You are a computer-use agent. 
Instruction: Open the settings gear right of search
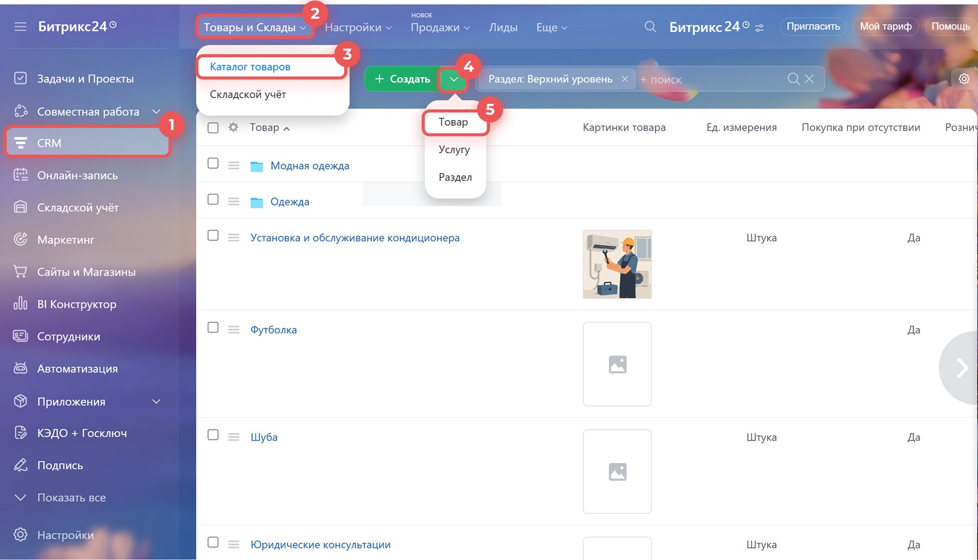coord(964,79)
